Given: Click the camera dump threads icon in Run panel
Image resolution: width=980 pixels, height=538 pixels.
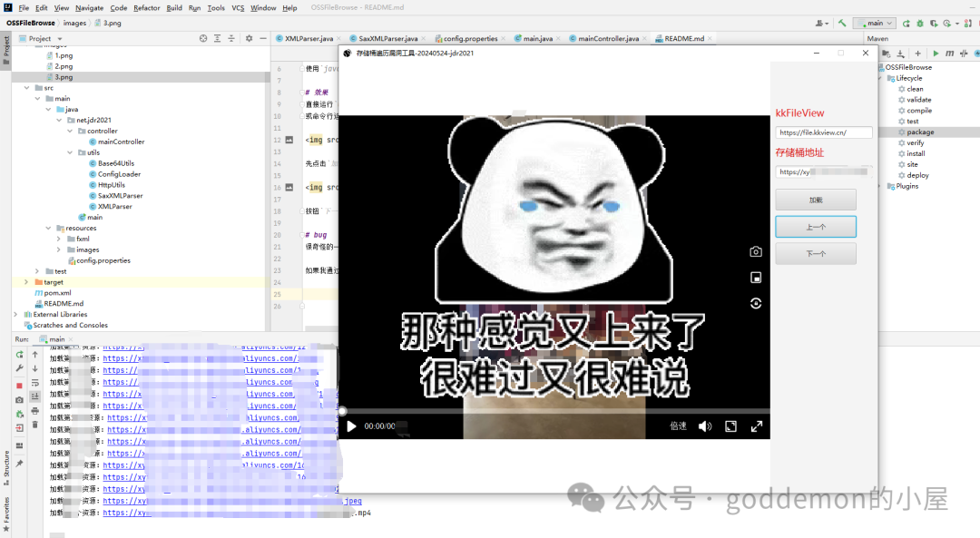Looking at the screenshot, I should click(x=19, y=400).
